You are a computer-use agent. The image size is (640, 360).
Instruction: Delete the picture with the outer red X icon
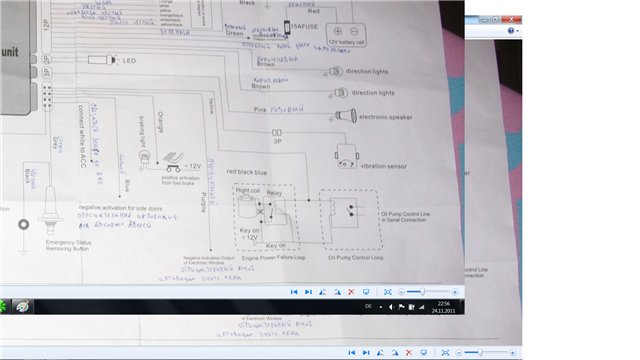pos(409,353)
